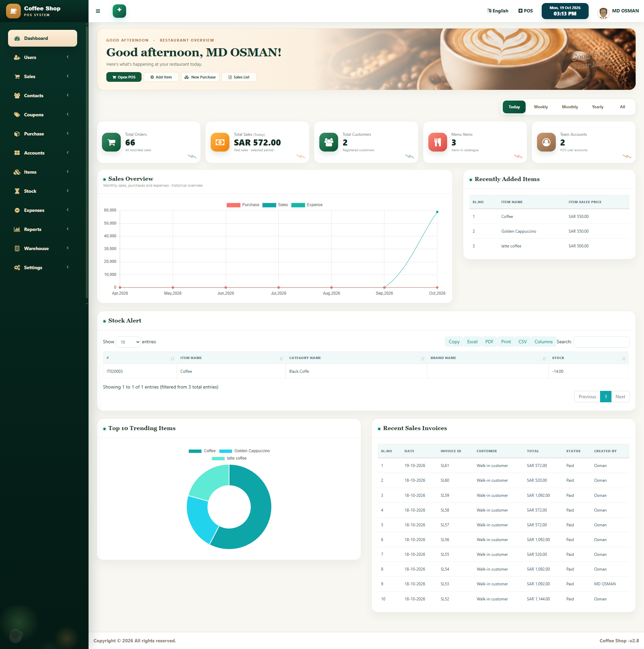
Task: Toggle Expense series in chart legend
Action: (x=307, y=205)
